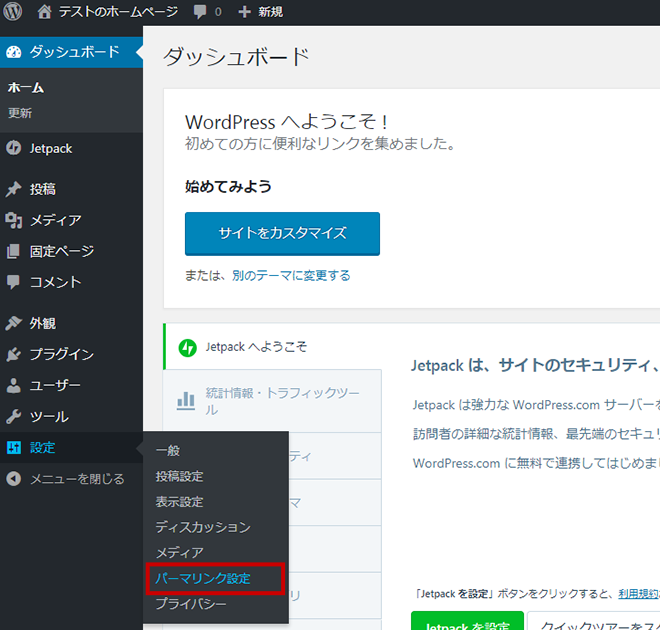Screen dimensions: 660x630
Task: Click the green Jetpack logo icon
Action: click(188, 348)
